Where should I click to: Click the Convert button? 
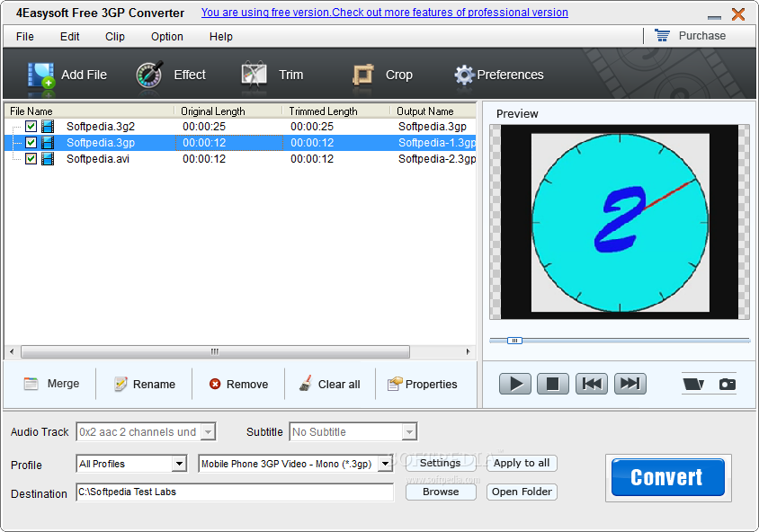(668, 477)
